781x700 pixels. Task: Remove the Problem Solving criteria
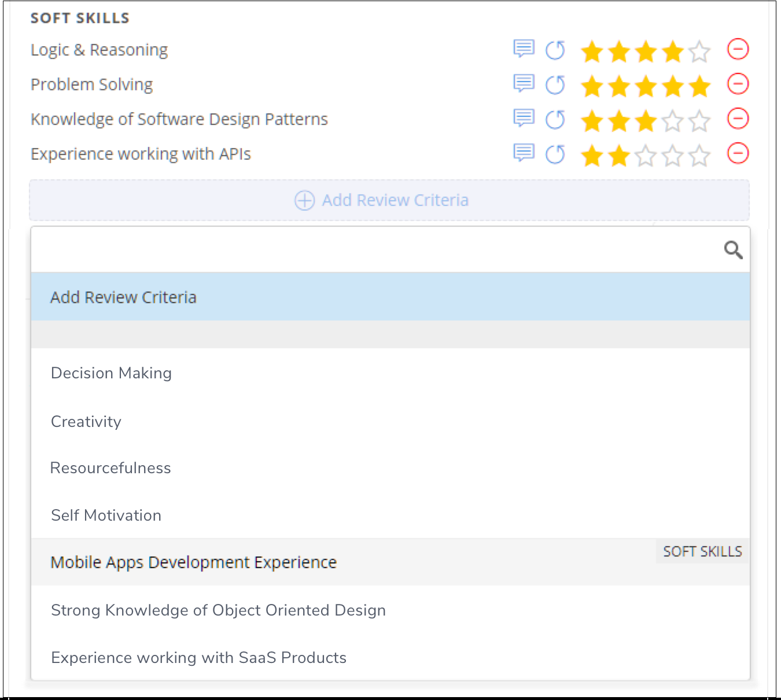[738, 84]
